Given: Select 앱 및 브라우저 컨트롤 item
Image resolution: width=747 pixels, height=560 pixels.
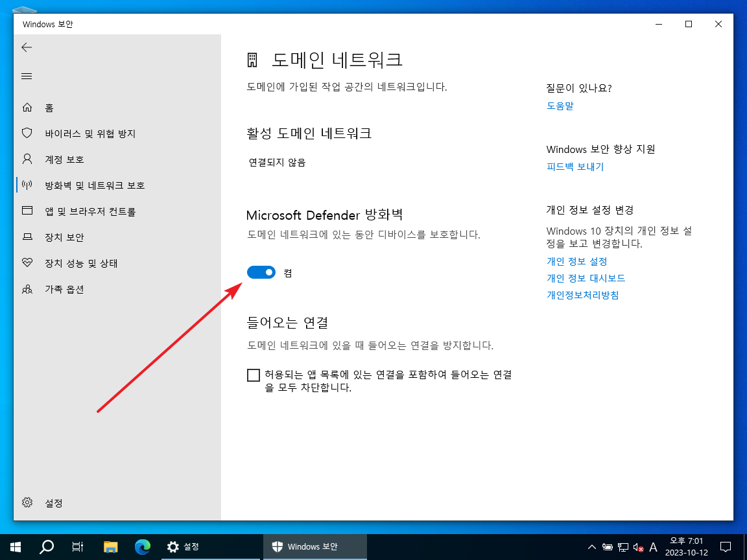Looking at the screenshot, I should click(91, 211).
